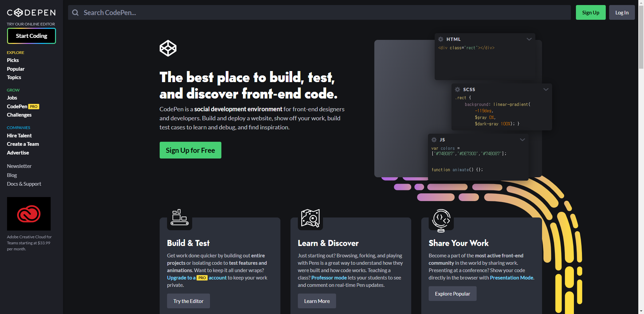The image size is (644, 314).
Task: Click Sign Up for Free button
Action: point(191,150)
